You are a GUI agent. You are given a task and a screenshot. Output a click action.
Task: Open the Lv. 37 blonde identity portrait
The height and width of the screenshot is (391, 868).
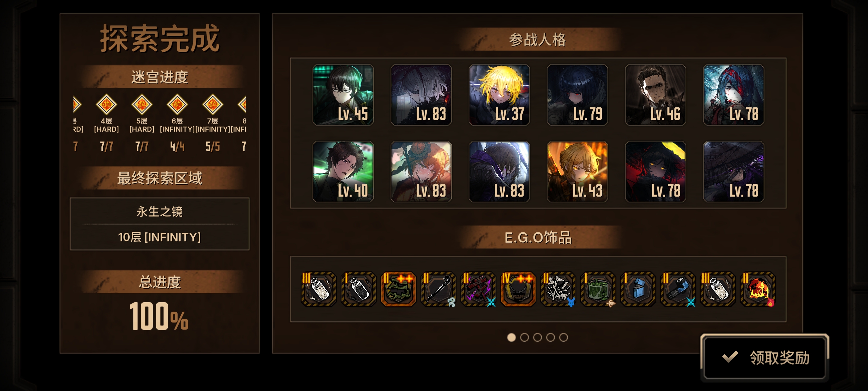pos(499,95)
